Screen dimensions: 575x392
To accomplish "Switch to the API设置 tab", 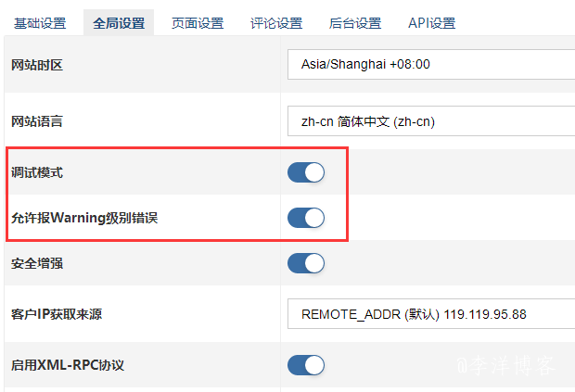I will click(431, 22).
